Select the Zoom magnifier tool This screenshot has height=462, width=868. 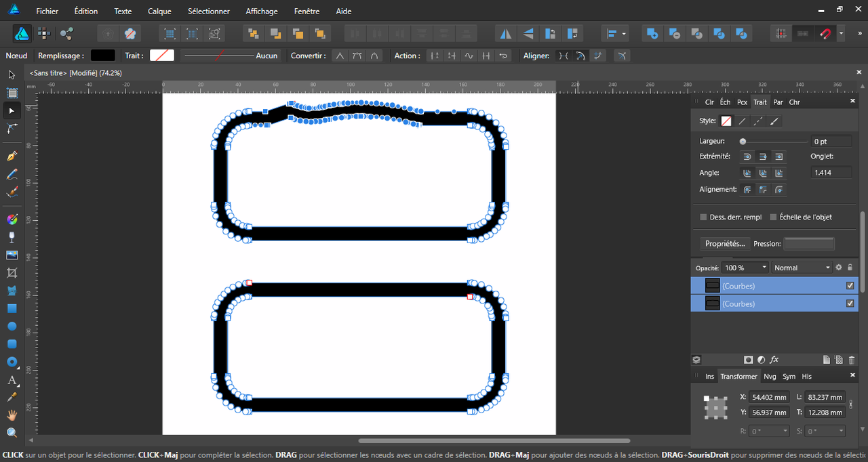[12, 432]
